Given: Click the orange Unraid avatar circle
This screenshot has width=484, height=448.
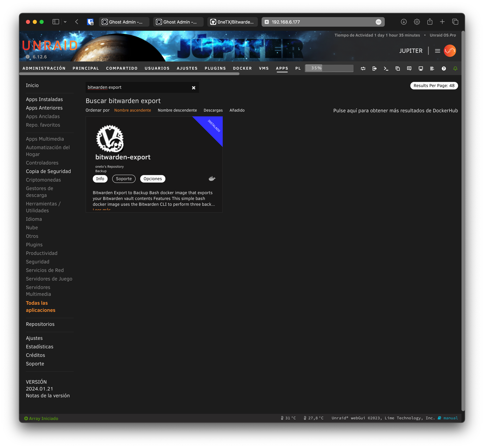Looking at the screenshot, I should (x=450, y=51).
